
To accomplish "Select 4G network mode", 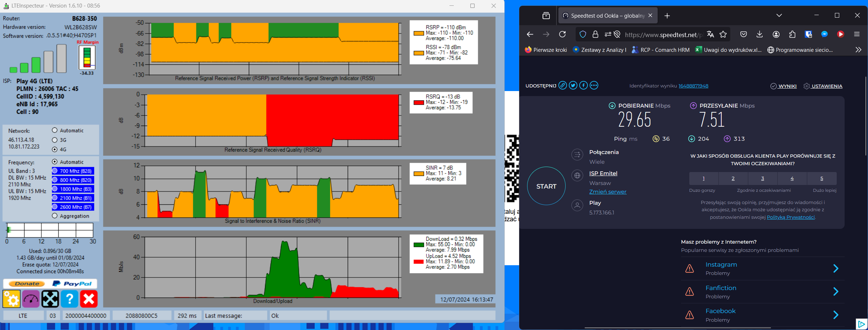I will (55, 149).
